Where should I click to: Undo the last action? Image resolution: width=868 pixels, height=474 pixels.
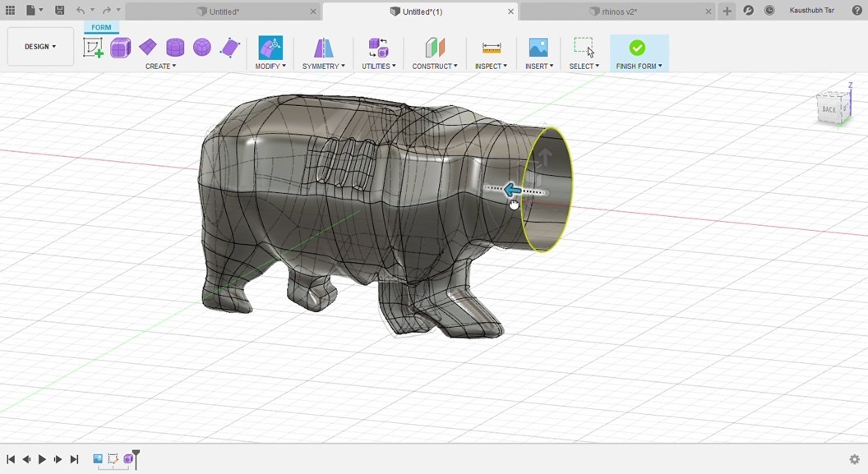coord(81,10)
